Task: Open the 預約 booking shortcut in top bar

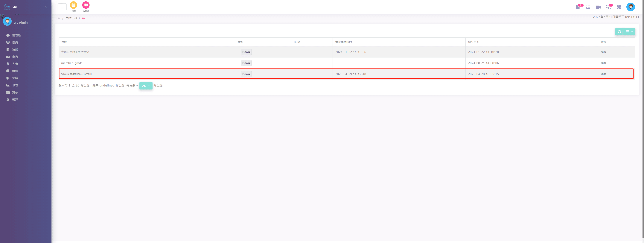Action: coord(74,5)
